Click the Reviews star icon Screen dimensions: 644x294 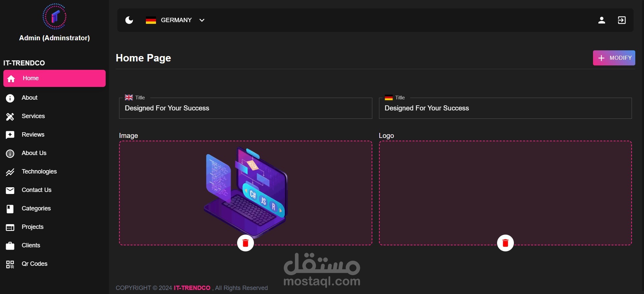tap(10, 135)
